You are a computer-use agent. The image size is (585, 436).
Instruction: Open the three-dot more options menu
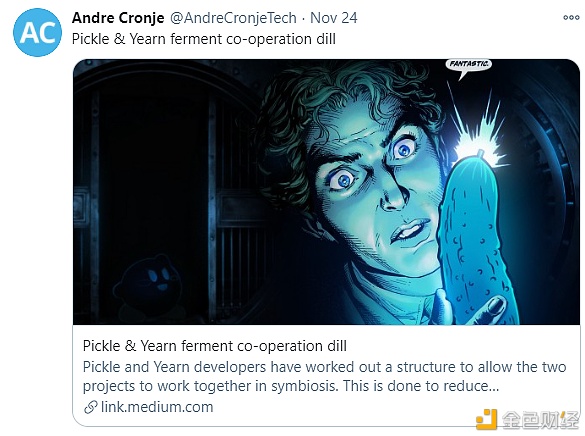(x=571, y=18)
